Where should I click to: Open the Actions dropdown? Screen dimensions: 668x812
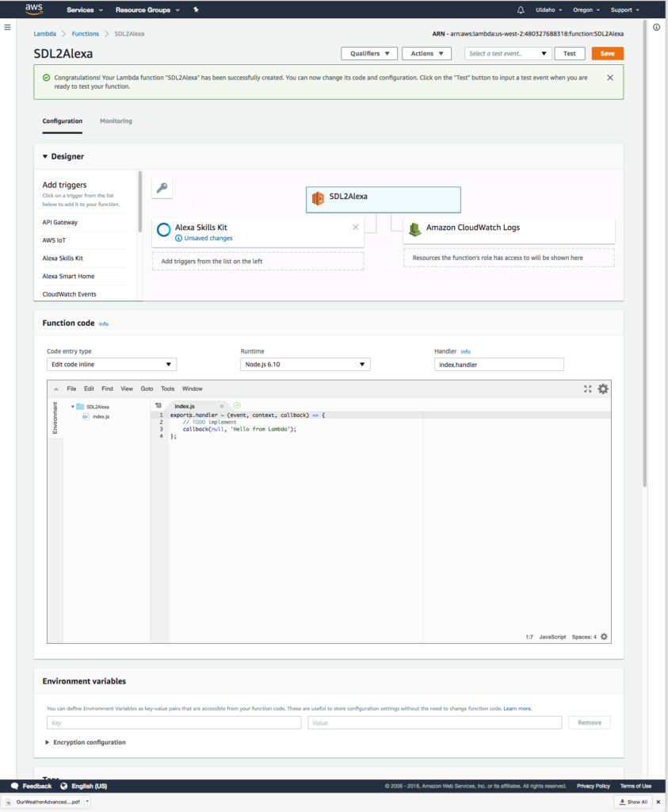coord(427,53)
